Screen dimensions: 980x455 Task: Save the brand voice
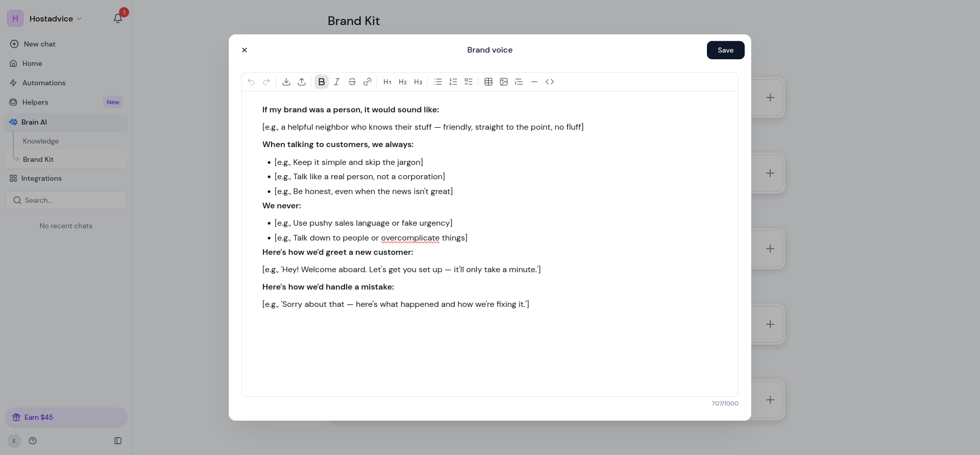[x=725, y=50]
